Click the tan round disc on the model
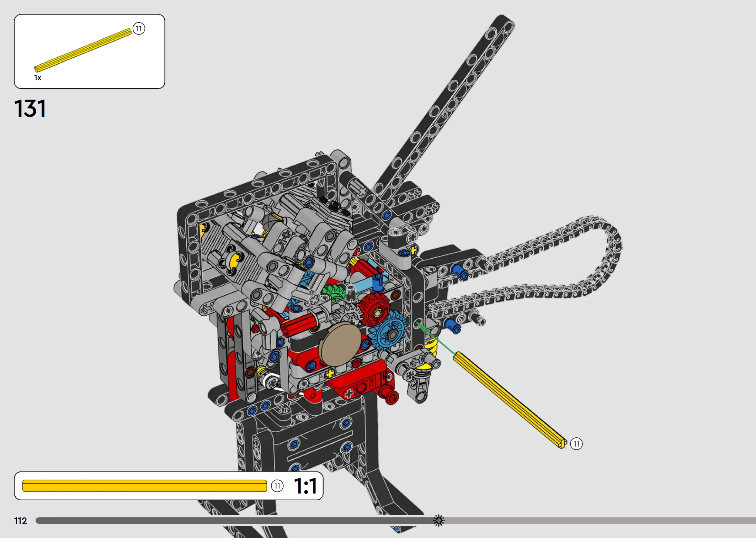 [x=341, y=344]
